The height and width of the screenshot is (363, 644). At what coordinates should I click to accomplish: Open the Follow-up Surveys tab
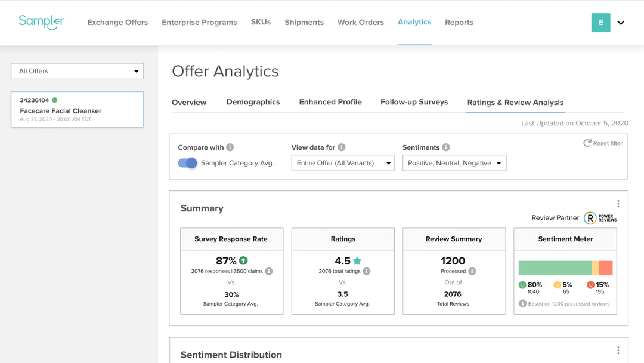414,102
